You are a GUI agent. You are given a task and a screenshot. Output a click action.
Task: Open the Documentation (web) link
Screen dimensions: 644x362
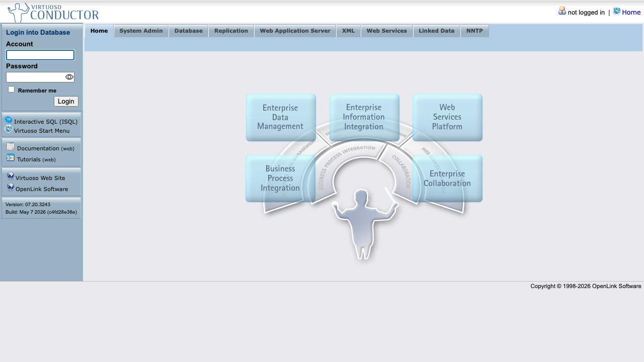46,148
